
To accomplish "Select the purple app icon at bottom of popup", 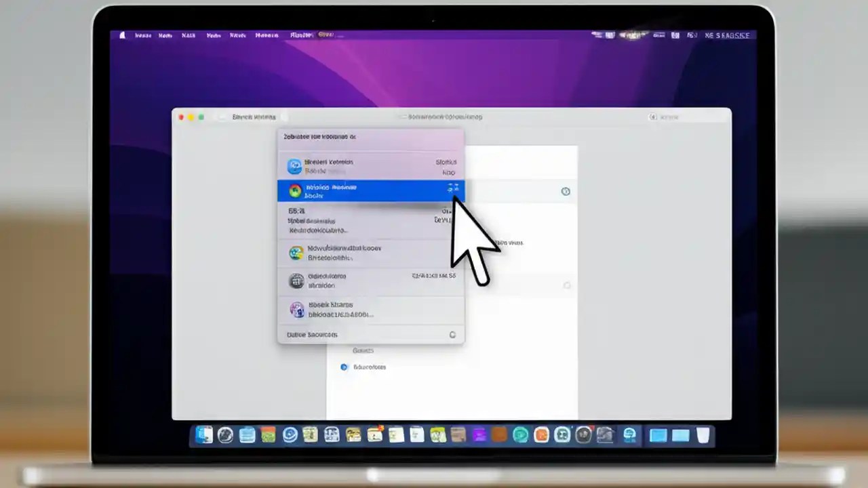I will pyautogui.click(x=296, y=309).
